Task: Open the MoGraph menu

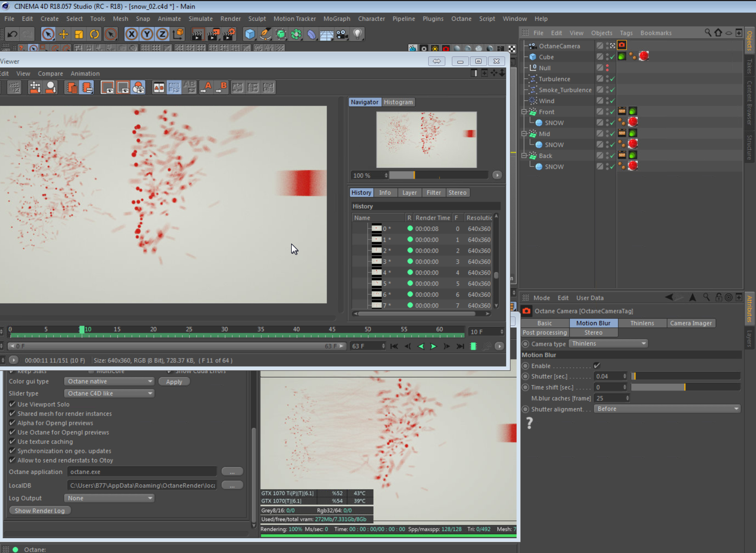Action: 337,19
